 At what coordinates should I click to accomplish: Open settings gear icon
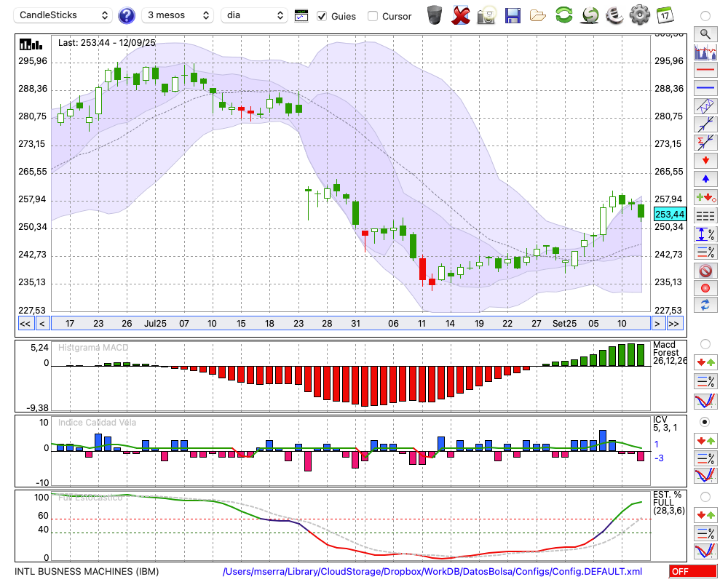click(x=640, y=15)
